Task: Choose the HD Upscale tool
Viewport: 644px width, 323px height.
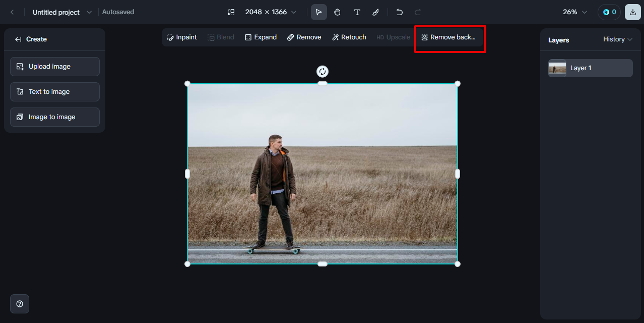Action: coord(393,37)
